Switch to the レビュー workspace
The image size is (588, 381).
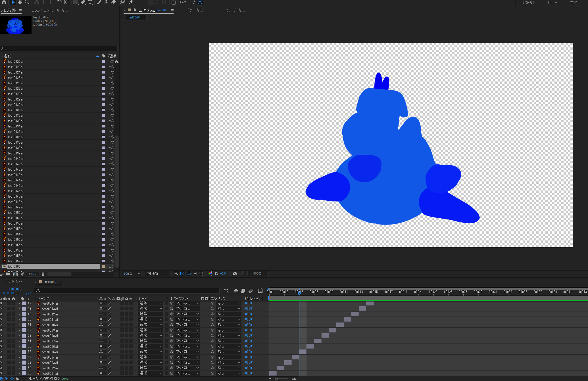tap(552, 3)
